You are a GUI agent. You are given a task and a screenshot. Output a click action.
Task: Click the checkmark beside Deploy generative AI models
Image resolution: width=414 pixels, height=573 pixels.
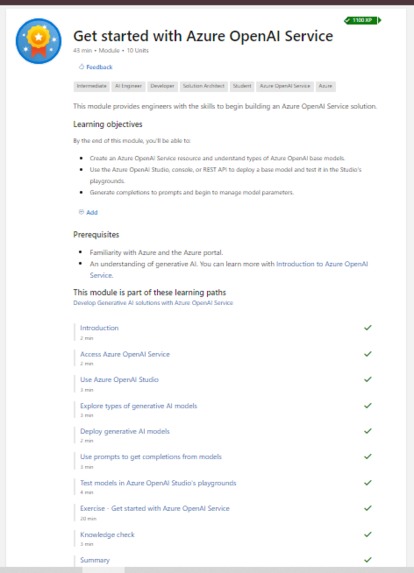tap(368, 431)
